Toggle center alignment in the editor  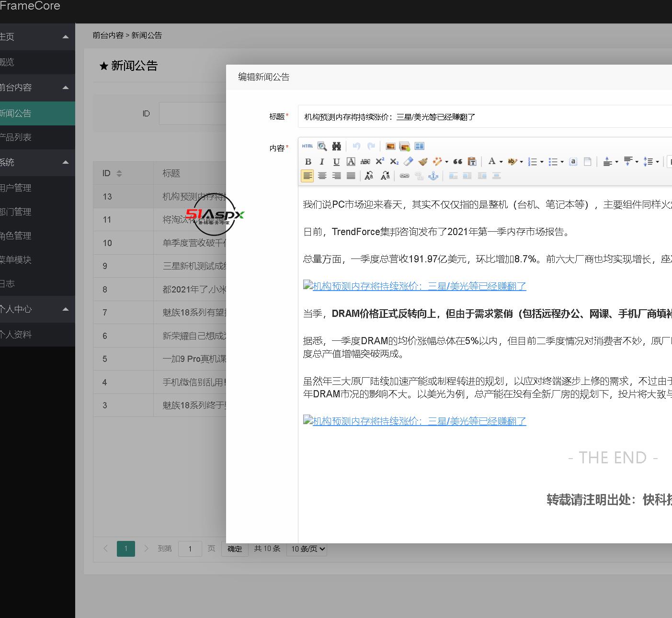coord(322,176)
